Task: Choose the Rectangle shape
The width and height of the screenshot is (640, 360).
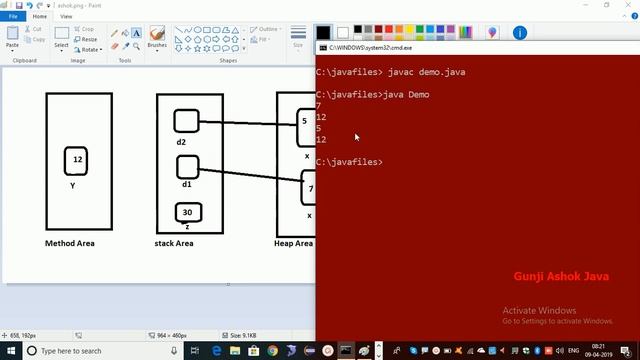Action: (x=207, y=30)
